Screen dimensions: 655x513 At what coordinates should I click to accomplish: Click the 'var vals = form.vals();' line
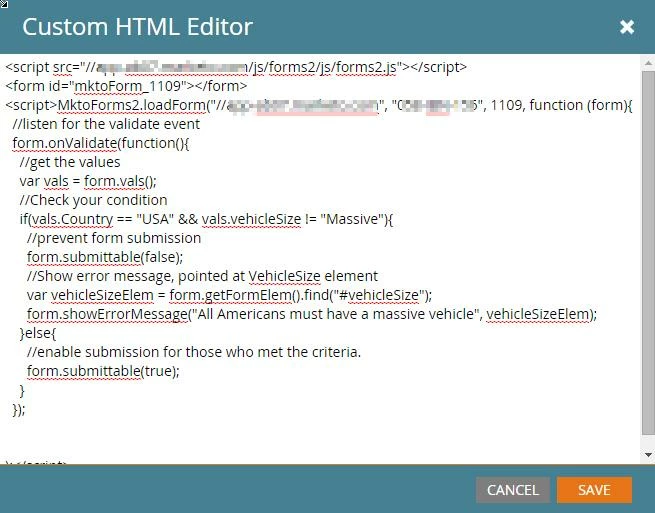pyautogui.click(x=88, y=181)
